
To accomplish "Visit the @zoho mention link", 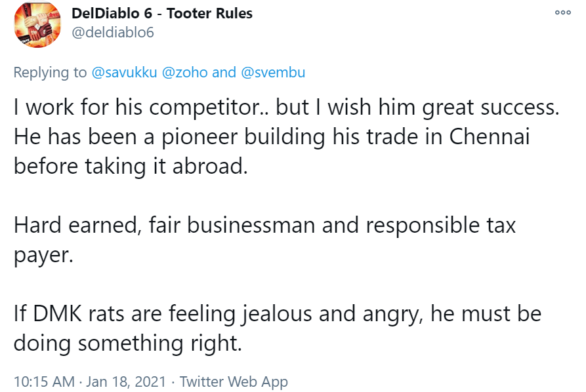I will 184,72.
